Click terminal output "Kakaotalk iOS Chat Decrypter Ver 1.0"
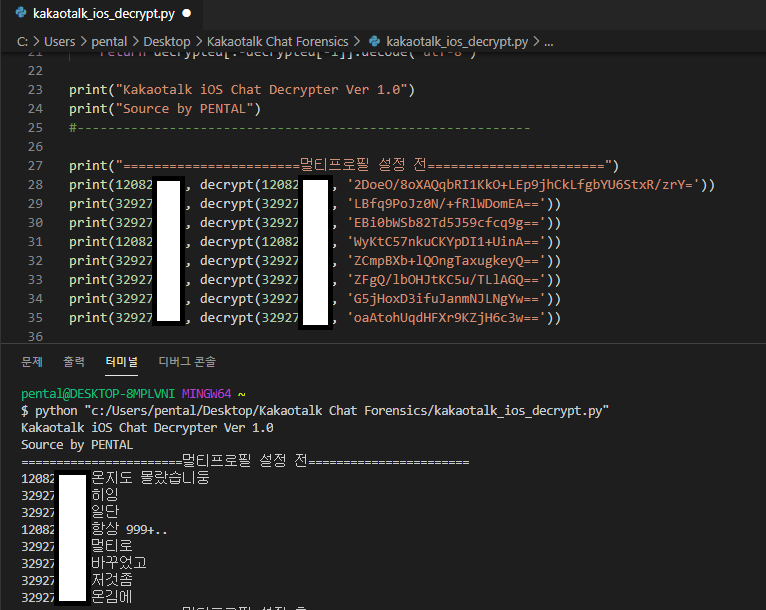766x610 pixels. click(x=147, y=428)
